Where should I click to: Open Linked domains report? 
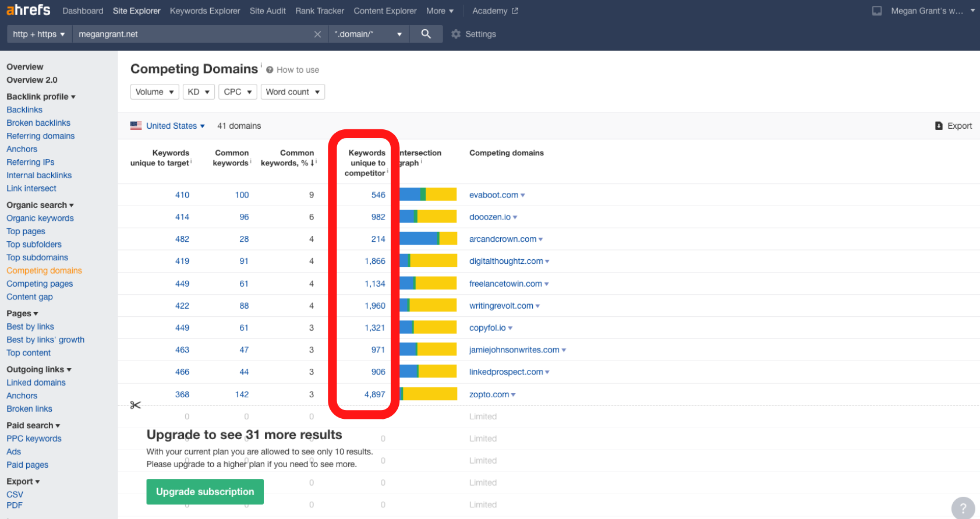(36, 383)
